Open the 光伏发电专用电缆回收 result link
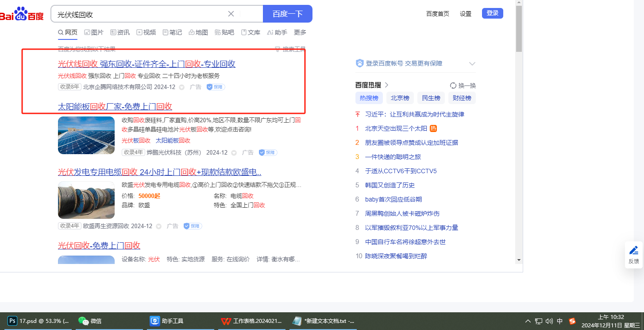 pyautogui.click(x=159, y=172)
